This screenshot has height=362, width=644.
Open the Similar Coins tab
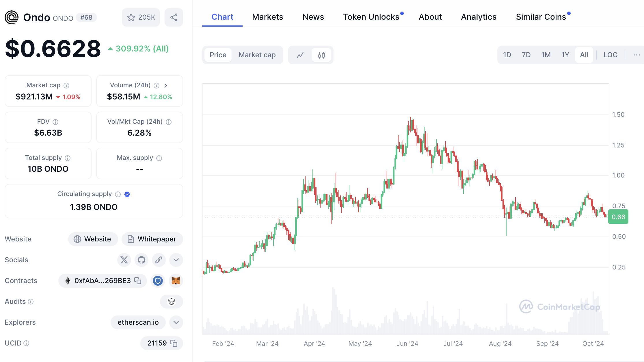click(x=541, y=17)
